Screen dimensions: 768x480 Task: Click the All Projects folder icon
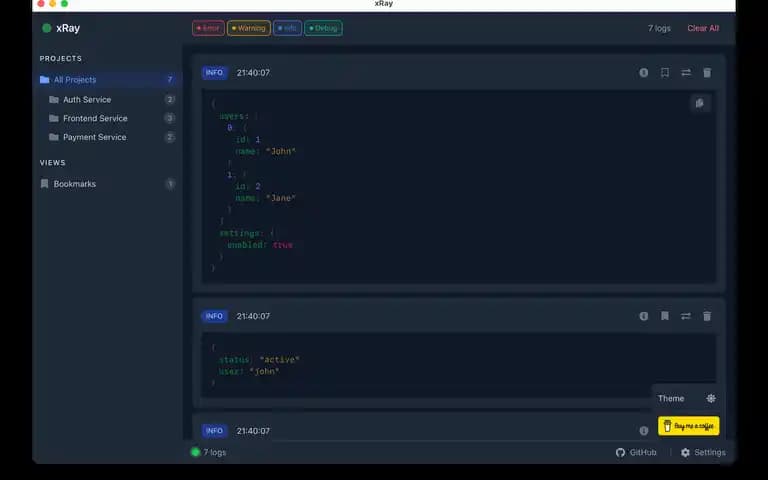45,79
